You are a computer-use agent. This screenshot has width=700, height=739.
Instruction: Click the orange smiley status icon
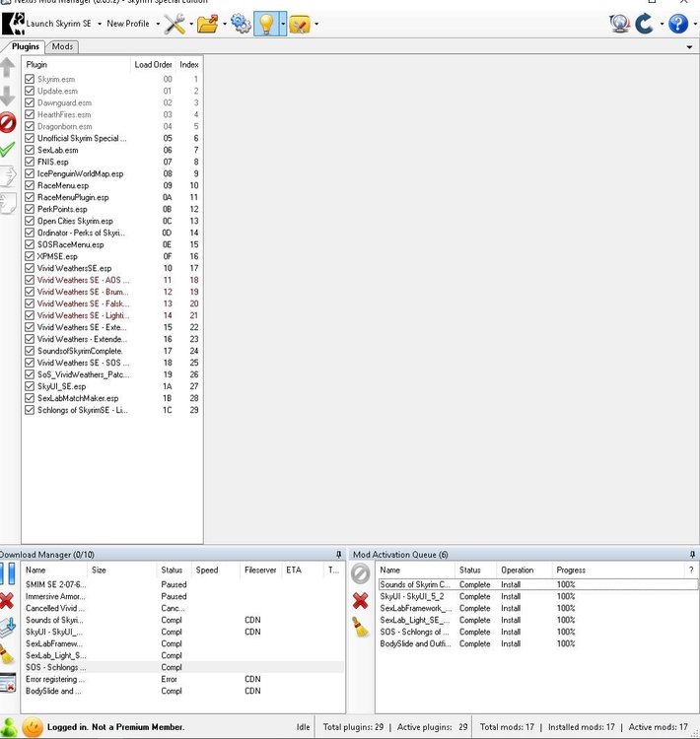tap(33, 728)
